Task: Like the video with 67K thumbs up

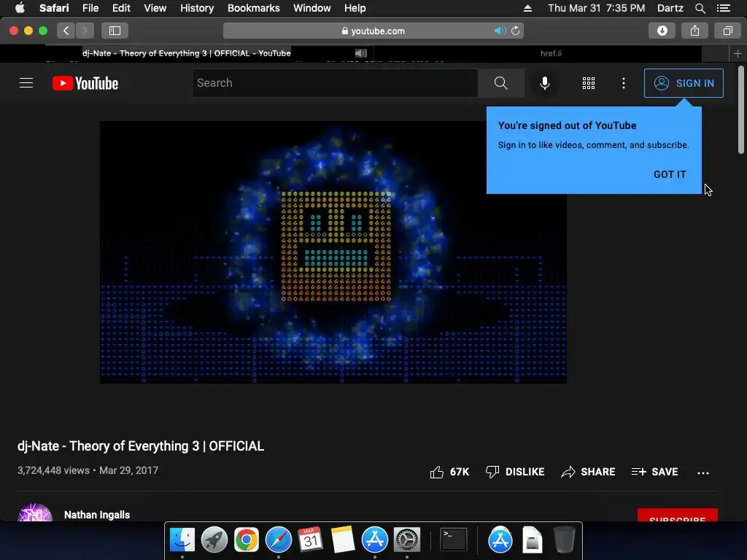Action: pyautogui.click(x=449, y=472)
